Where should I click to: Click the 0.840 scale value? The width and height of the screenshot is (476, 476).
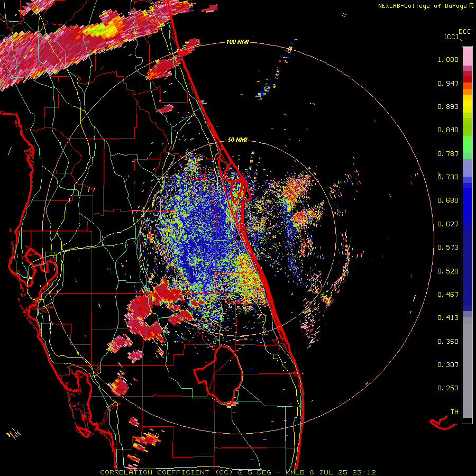pyautogui.click(x=448, y=130)
